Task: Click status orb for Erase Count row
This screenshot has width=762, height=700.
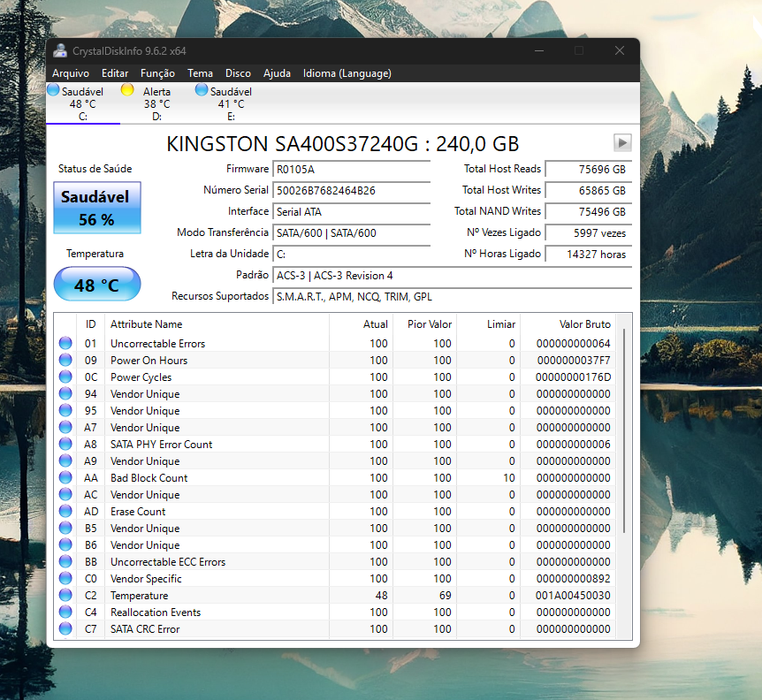Action: tap(65, 511)
